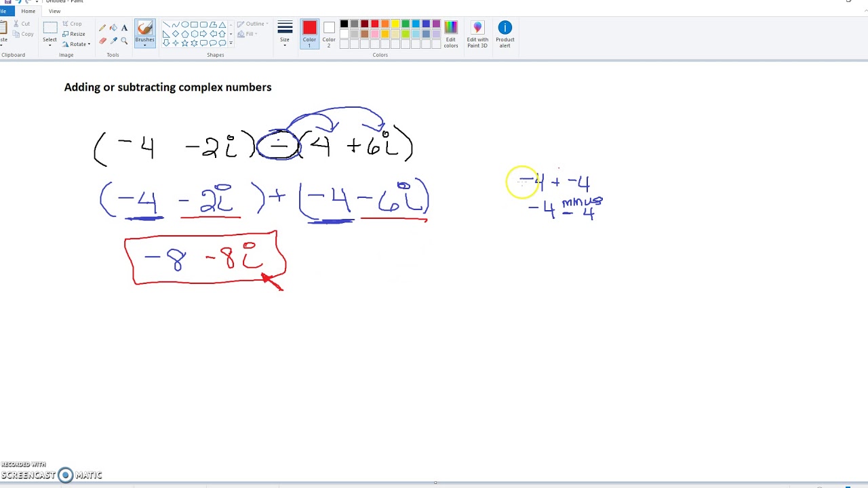This screenshot has height=488, width=868.
Task: Select the Pencil tool
Action: pyautogui.click(x=102, y=28)
